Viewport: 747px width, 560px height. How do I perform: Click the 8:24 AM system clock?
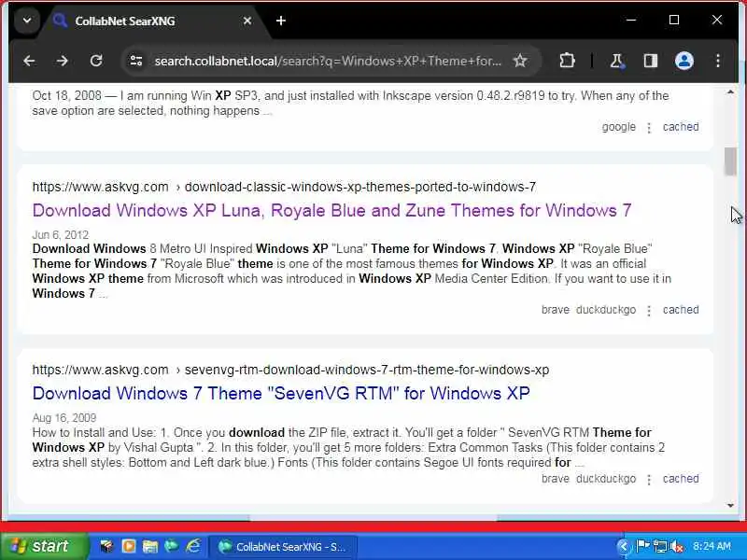(712, 546)
